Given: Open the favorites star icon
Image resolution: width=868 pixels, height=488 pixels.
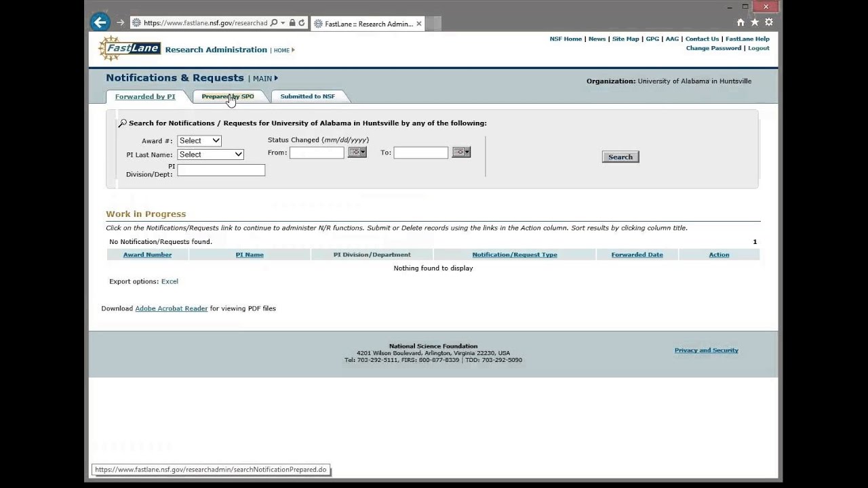Looking at the screenshot, I should (x=755, y=22).
